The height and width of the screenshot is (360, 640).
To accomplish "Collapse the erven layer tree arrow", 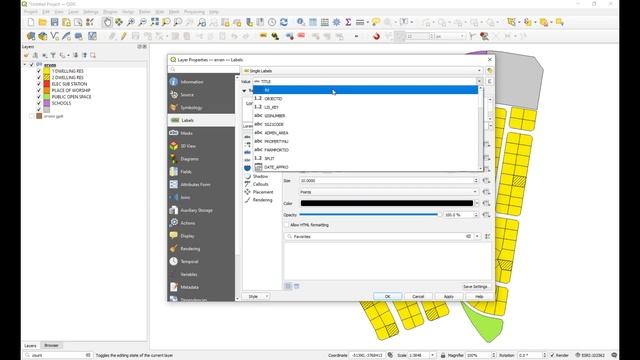I will [25, 64].
